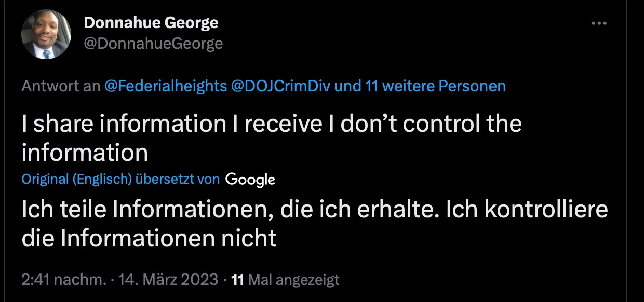Click the "2:41 nachm." timestamp
Screen dimensions: 644x302
[x=63, y=280]
